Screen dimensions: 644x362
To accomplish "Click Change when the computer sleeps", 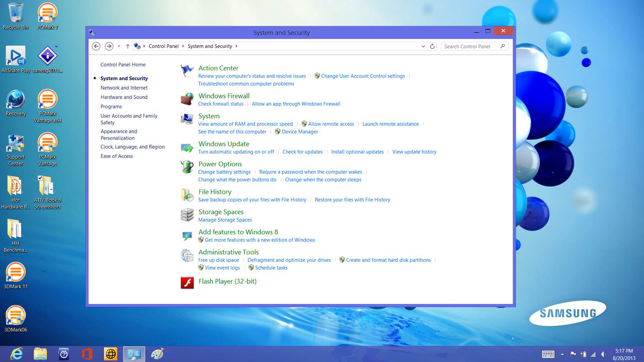I will [x=323, y=180].
